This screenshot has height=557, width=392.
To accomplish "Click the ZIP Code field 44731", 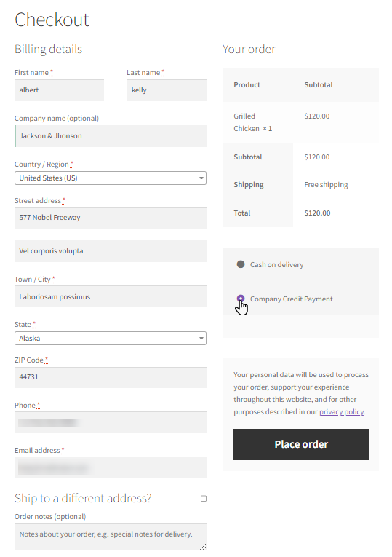I will (x=111, y=377).
